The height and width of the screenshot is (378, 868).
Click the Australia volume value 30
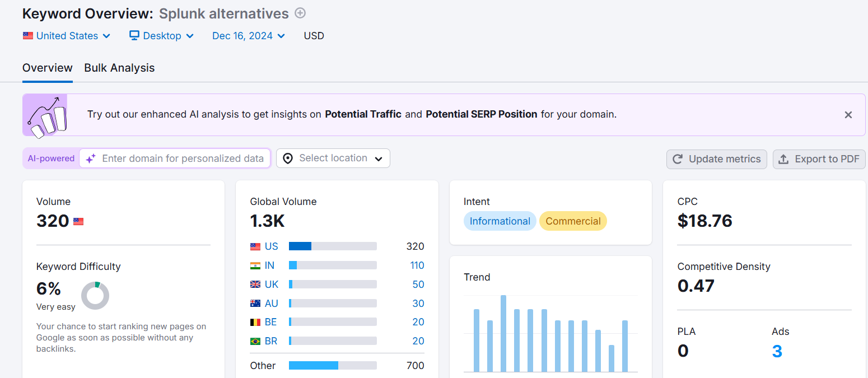coord(418,304)
